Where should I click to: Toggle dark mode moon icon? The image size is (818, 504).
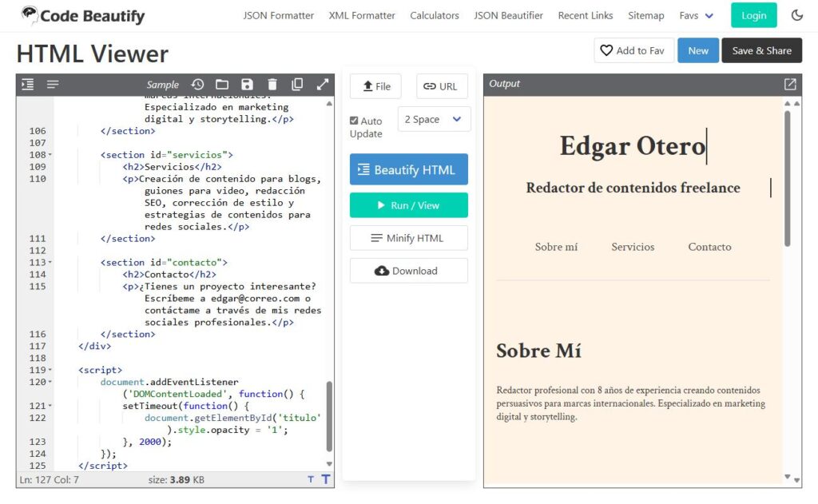(796, 15)
